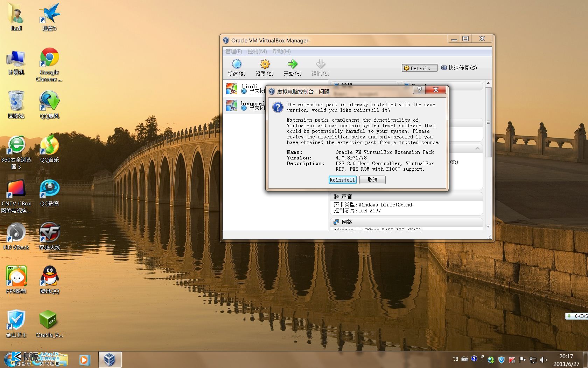Open 迅雷5 desktop shortcut
This screenshot has height=368, width=588.
click(49, 17)
